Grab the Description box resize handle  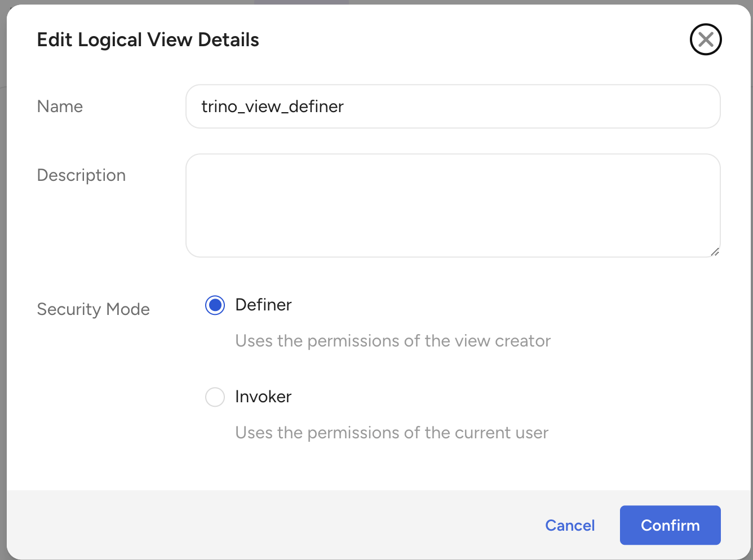click(x=715, y=252)
